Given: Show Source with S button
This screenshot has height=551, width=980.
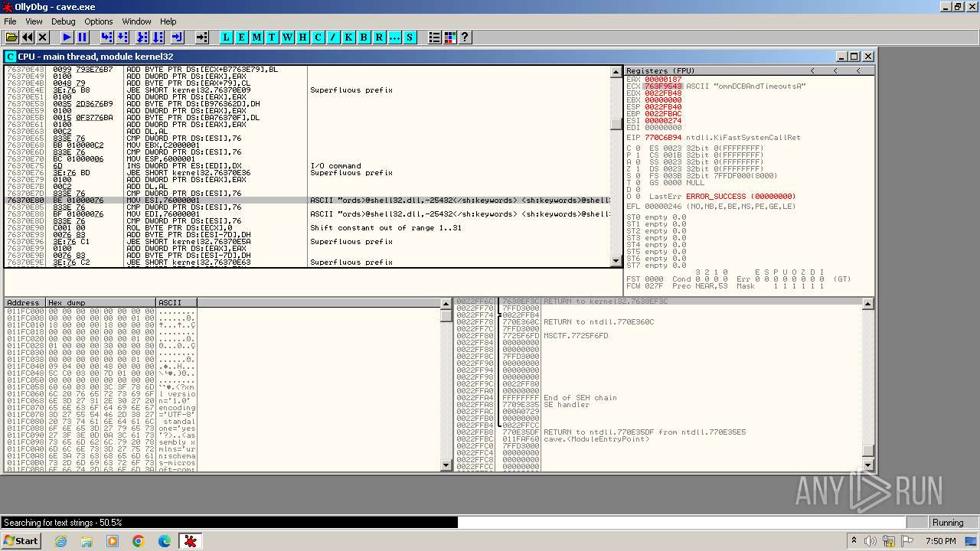Looking at the screenshot, I should tap(410, 37).
